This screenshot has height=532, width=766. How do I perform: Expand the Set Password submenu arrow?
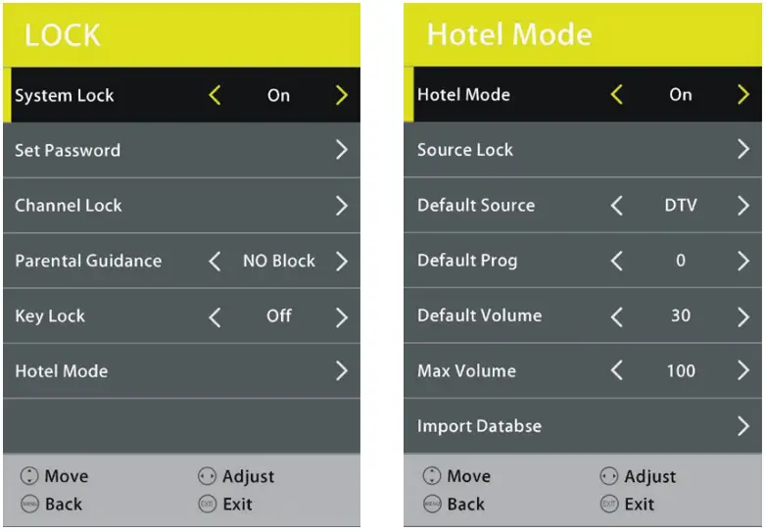[x=341, y=150]
